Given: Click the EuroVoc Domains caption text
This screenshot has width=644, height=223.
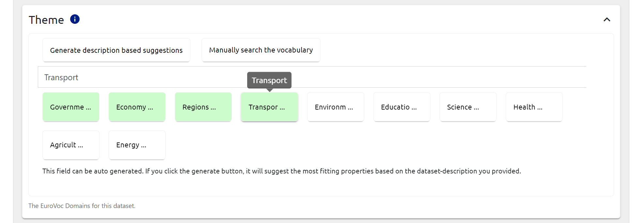Looking at the screenshot, I should click(82, 206).
